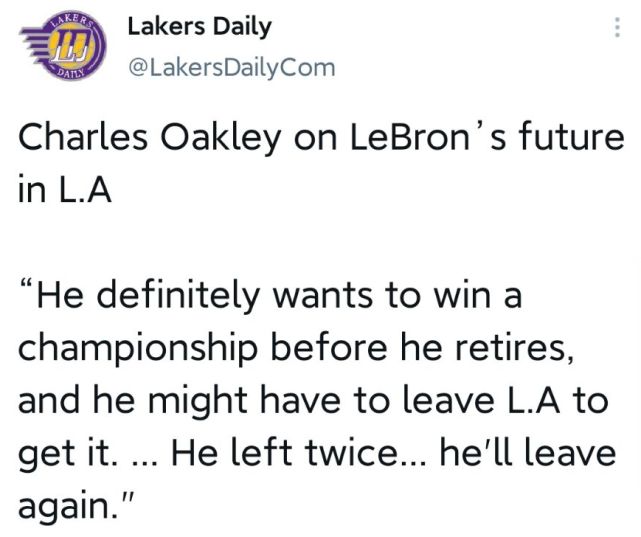Click the word 'definitely' in the quote

178,296
